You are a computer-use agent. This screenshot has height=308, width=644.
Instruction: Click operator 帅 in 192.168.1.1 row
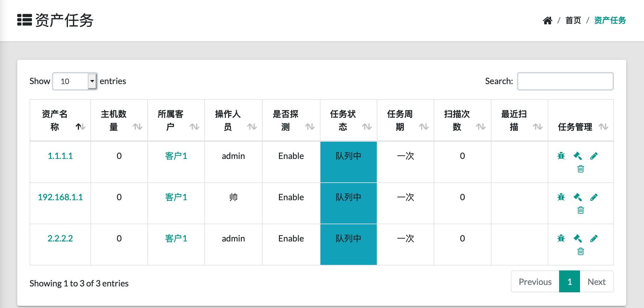(x=233, y=197)
